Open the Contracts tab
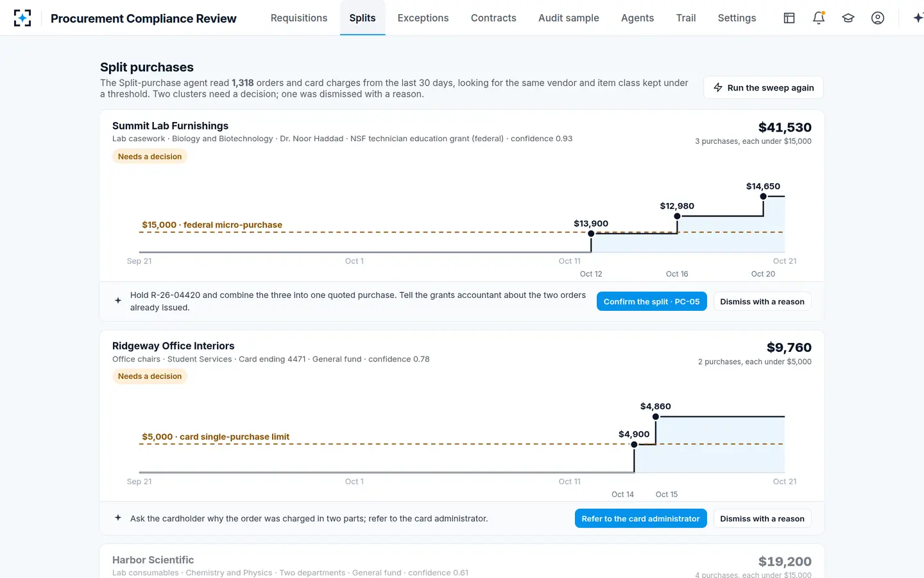 tap(493, 18)
